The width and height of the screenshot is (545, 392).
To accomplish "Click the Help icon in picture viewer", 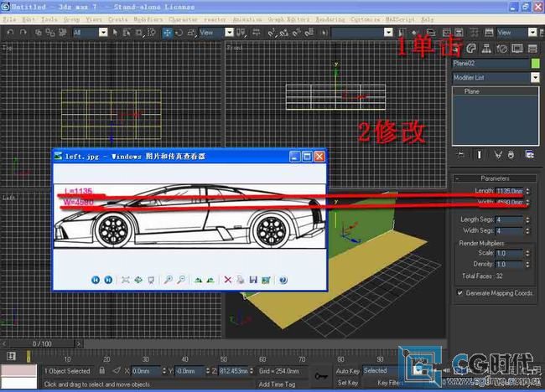I will pyautogui.click(x=283, y=280).
